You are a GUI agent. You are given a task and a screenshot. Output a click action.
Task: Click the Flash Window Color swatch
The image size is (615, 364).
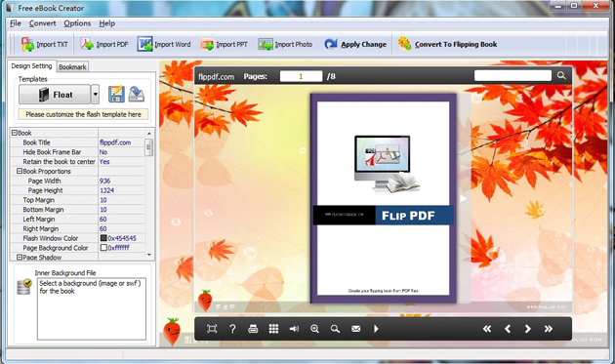(x=103, y=238)
